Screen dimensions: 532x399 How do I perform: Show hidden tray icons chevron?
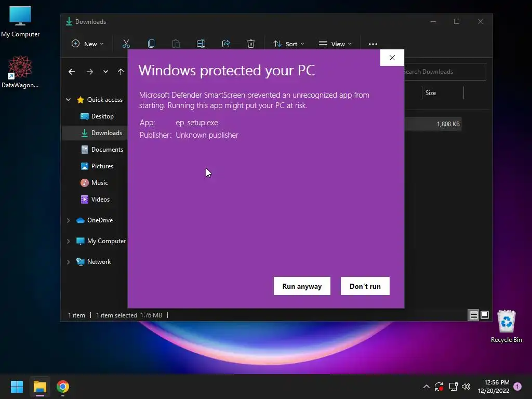(x=427, y=387)
